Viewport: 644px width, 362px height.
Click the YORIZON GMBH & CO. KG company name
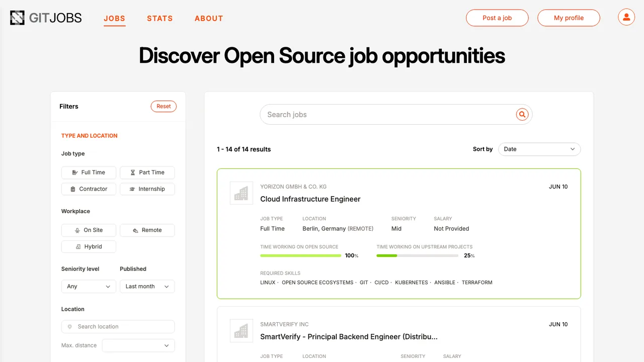[293, 187]
